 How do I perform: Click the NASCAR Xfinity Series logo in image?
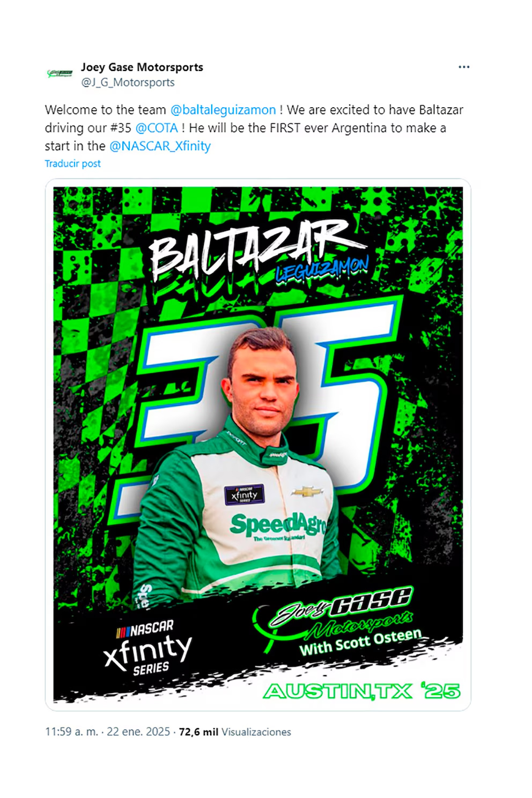click(149, 648)
